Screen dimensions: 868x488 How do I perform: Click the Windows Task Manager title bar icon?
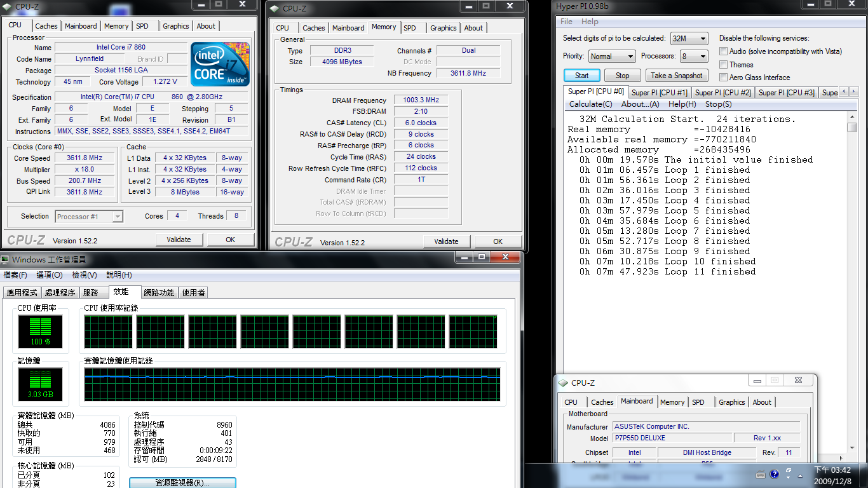pos(5,259)
